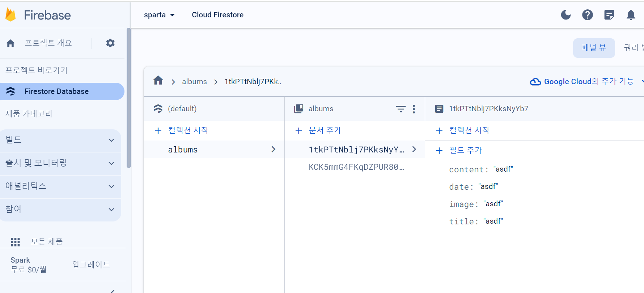Switch to 패널 뷰 tab

point(594,48)
